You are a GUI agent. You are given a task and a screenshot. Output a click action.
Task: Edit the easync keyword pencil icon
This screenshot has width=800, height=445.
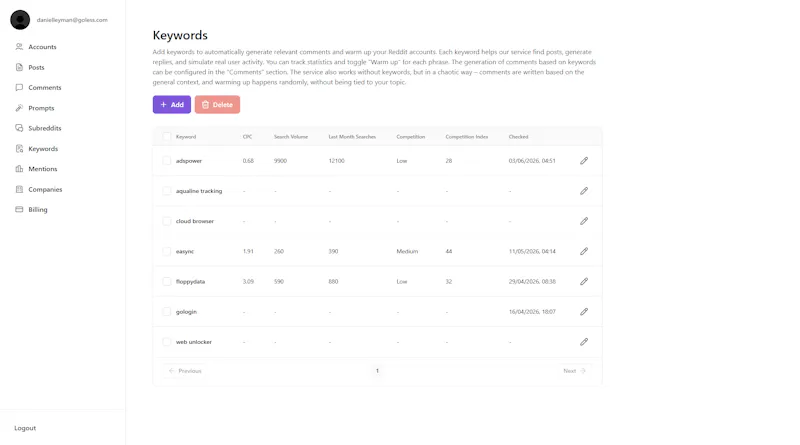pos(584,251)
